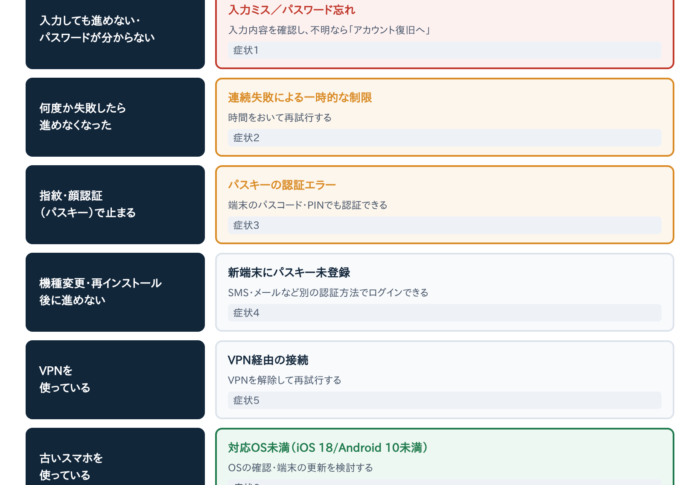Click the text 端末のパスコード・PINでも認証できる
This screenshot has width=700, height=485.
click(x=308, y=205)
